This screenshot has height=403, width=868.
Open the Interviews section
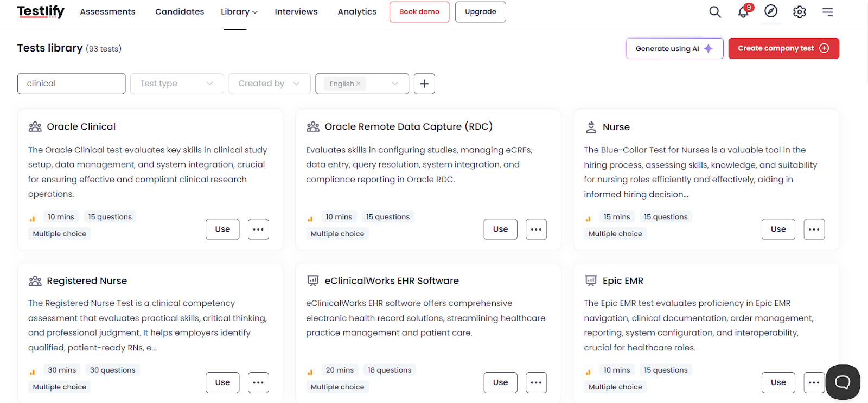pos(296,12)
